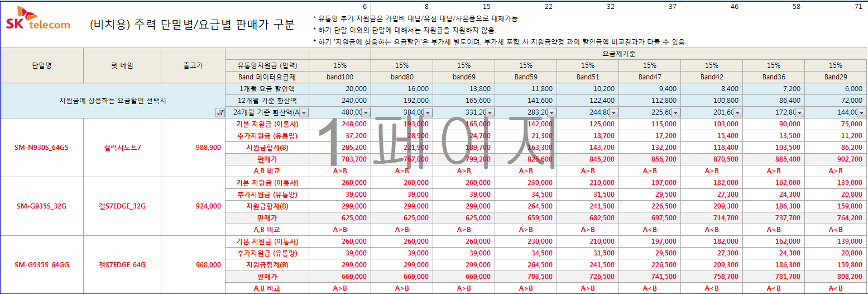Expand filter dropdown on the 144,000 cell
868x294 pixels.
861,112
